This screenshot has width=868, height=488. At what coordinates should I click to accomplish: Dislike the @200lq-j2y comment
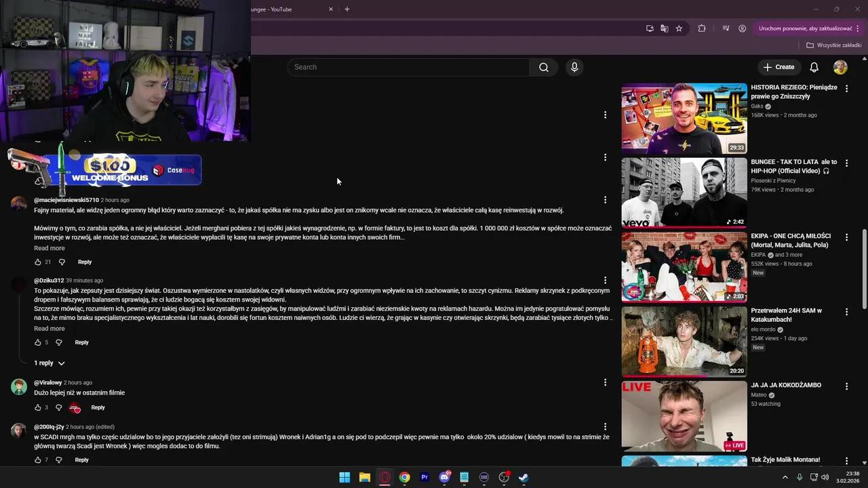point(59,460)
